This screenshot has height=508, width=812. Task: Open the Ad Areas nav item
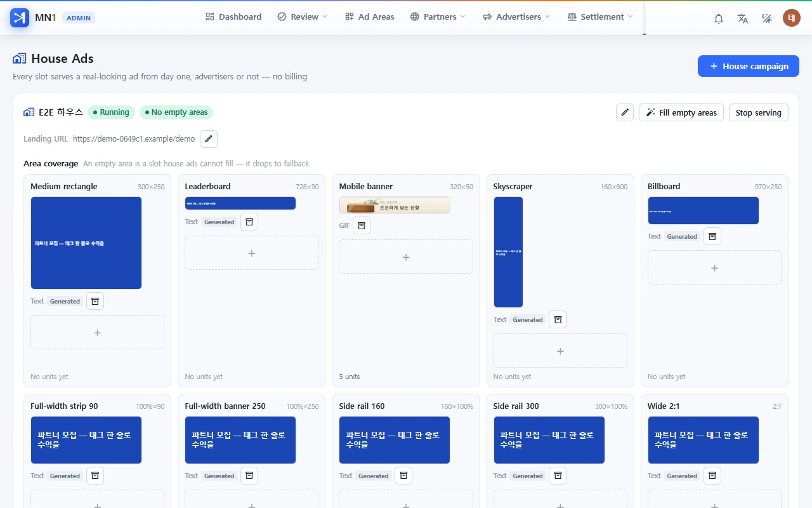click(370, 17)
